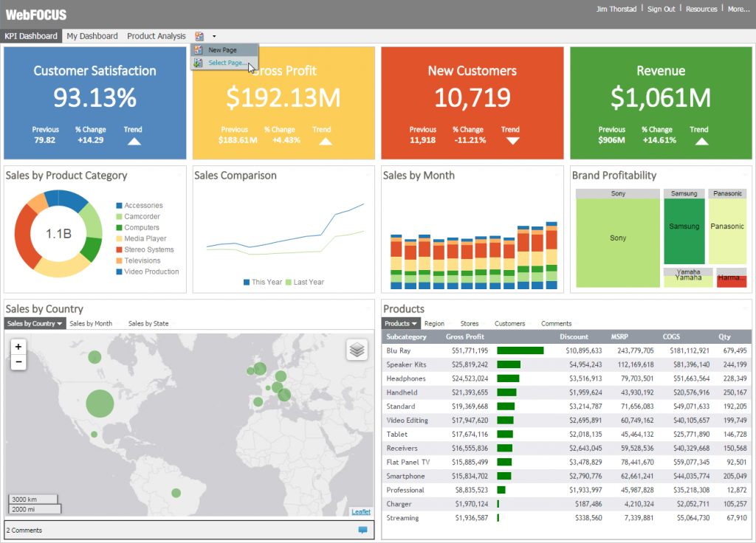The image size is (756, 543).
Task: Switch to the Product Analysis tab
Action: [x=157, y=36]
